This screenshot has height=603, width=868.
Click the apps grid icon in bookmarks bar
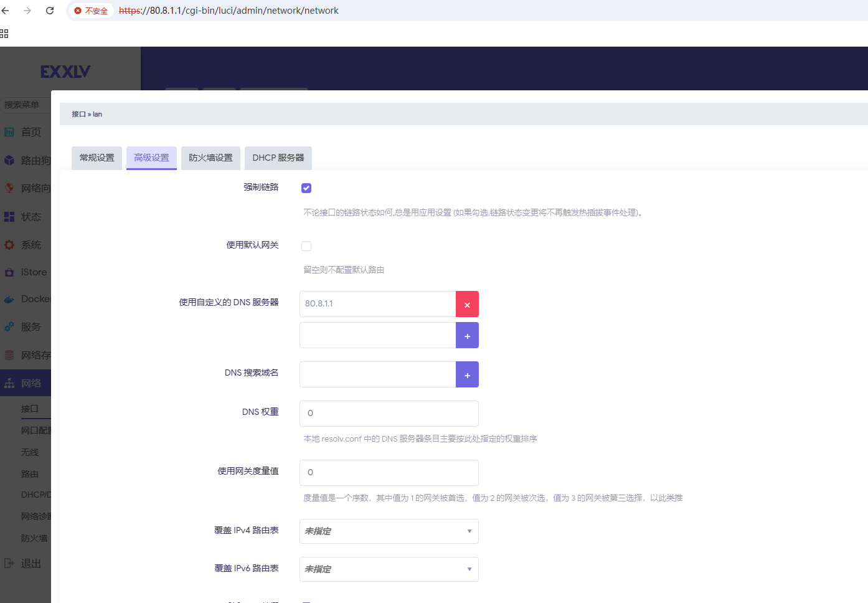pyautogui.click(x=4, y=34)
